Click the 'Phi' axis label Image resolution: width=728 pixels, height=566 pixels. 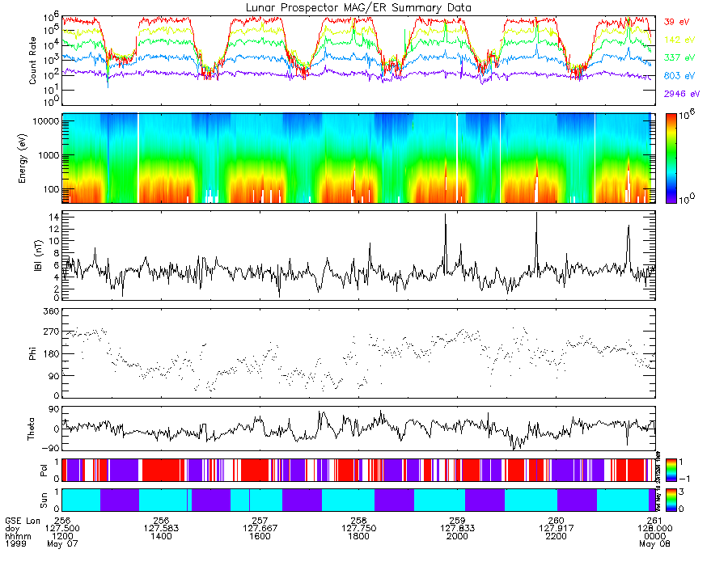32,353
